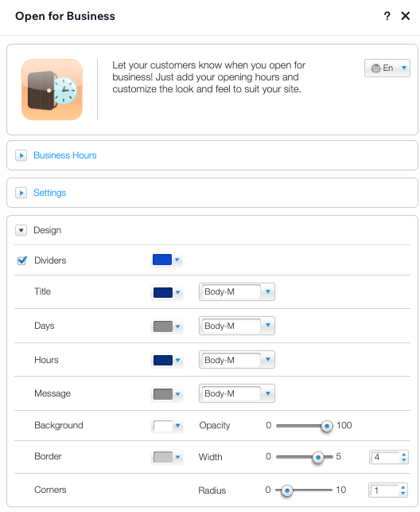Open the Title font Body-M dropdown
The height and width of the screenshot is (512, 420).
[x=237, y=292]
